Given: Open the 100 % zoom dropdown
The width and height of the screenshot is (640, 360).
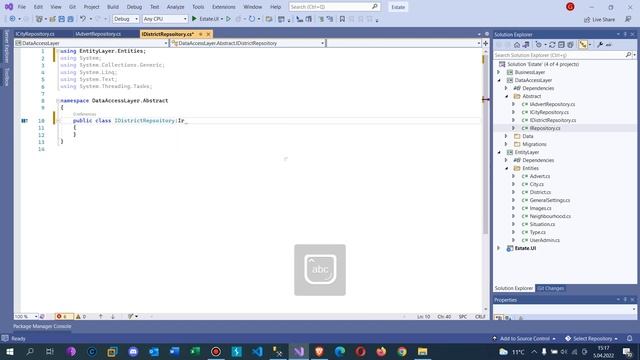Looking at the screenshot, I should point(26,316).
